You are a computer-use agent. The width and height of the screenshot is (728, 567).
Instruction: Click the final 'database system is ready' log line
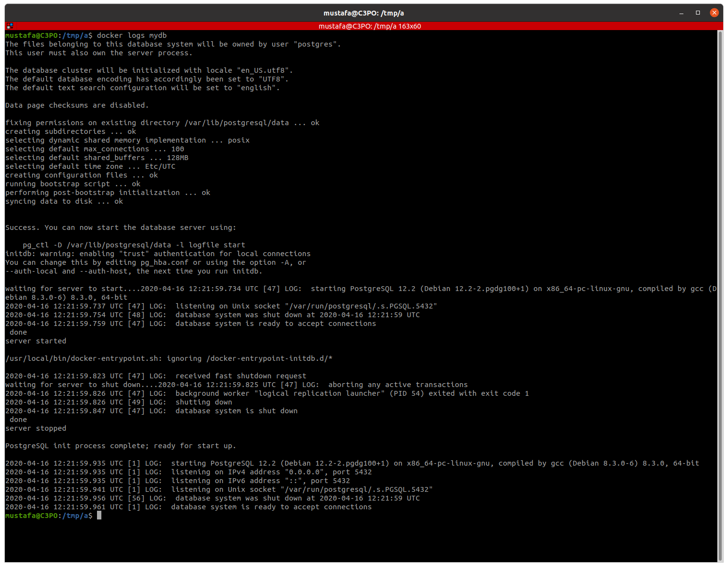pos(189,507)
